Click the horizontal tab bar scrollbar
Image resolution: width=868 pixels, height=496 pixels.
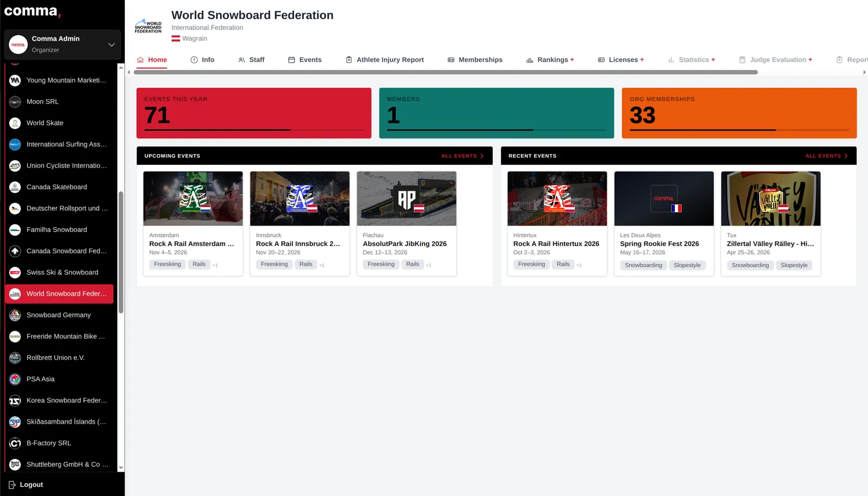(445, 72)
